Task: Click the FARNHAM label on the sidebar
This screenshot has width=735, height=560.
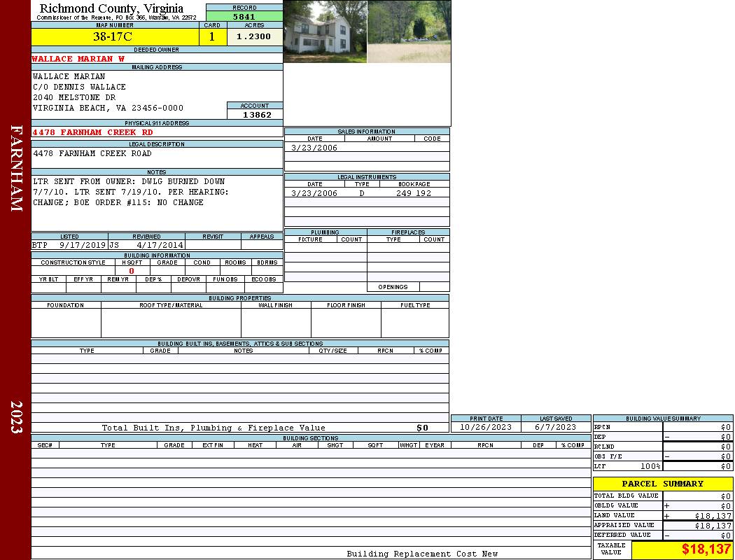Action: pyautogui.click(x=16, y=168)
